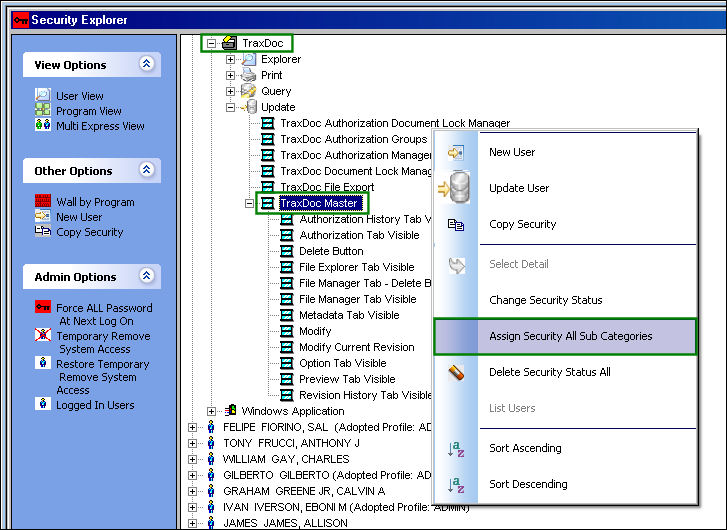This screenshot has width=727, height=530.
Task: Click the New User icon in context menu
Action: (x=455, y=153)
